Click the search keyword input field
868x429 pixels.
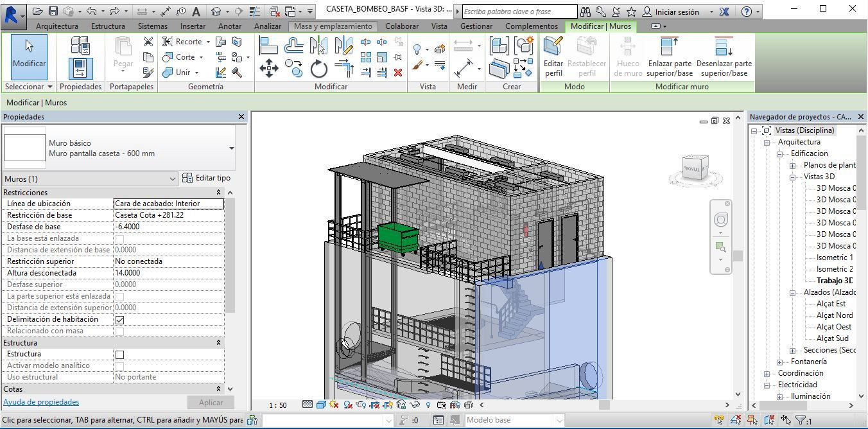pos(519,12)
